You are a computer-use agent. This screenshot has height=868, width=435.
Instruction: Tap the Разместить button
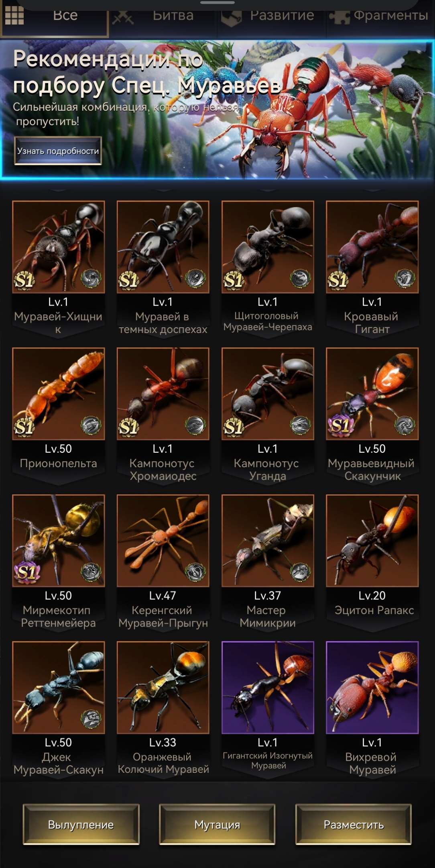354,825
